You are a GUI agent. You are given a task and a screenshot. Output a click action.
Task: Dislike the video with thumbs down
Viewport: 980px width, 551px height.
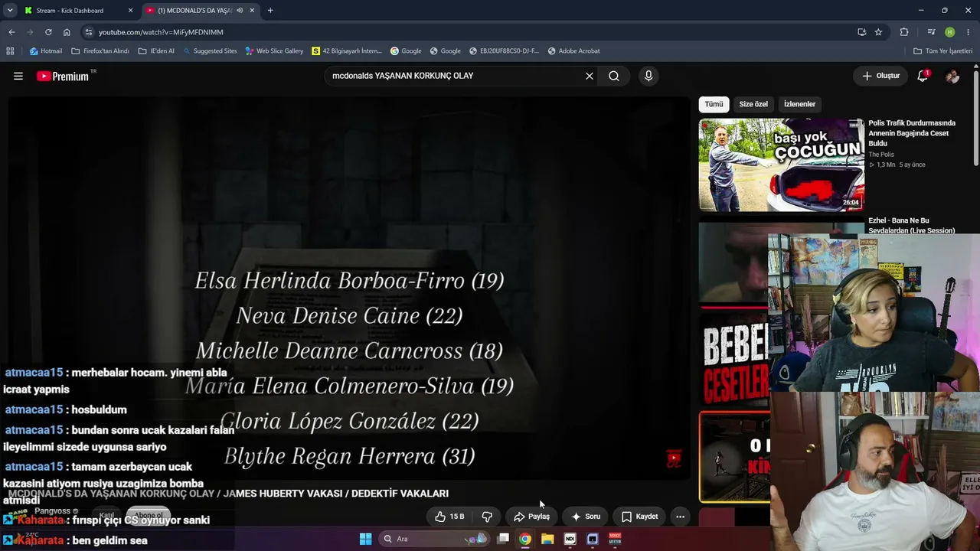click(487, 517)
